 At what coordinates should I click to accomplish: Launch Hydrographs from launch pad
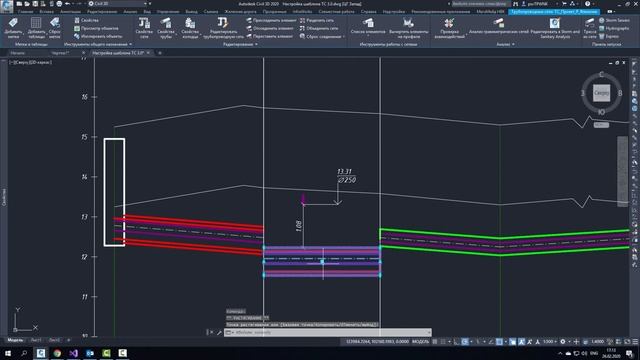click(614, 28)
